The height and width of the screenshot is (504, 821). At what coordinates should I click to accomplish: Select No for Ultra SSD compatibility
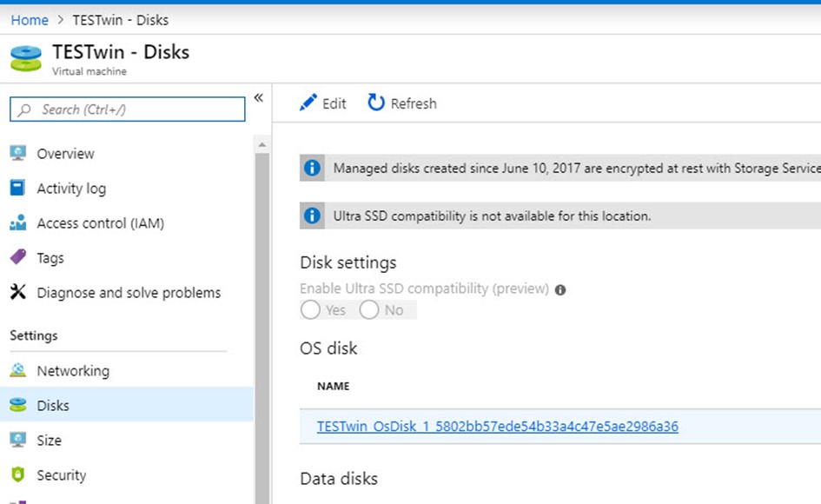coord(369,310)
